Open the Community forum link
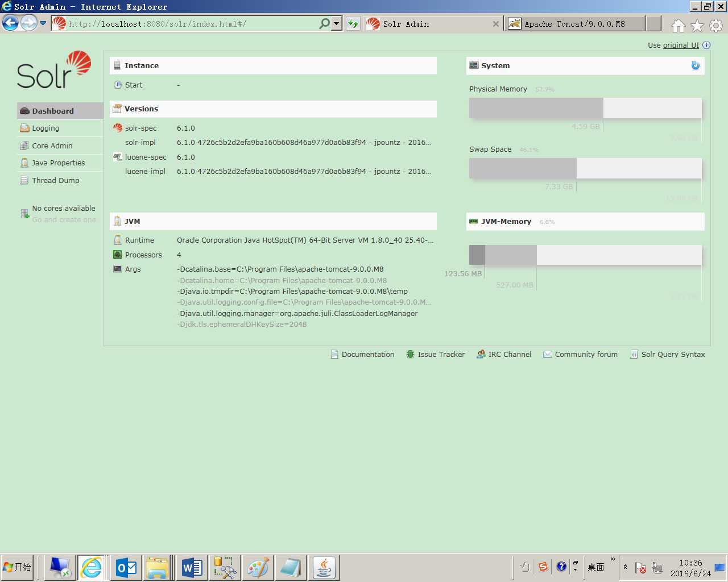 pos(580,354)
